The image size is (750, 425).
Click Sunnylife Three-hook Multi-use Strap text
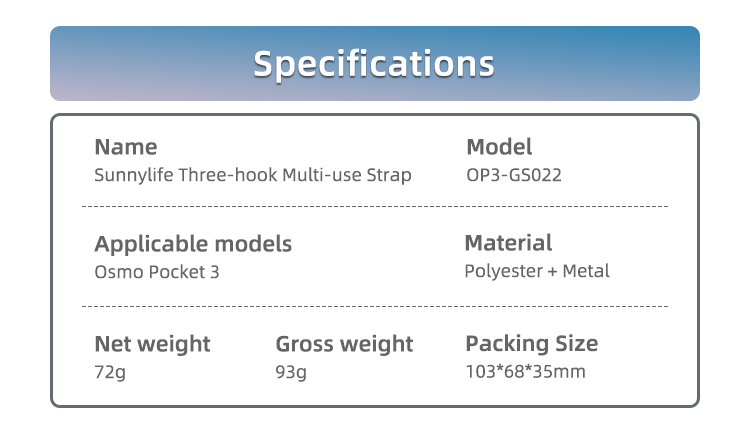pyautogui.click(x=253, y=175)
